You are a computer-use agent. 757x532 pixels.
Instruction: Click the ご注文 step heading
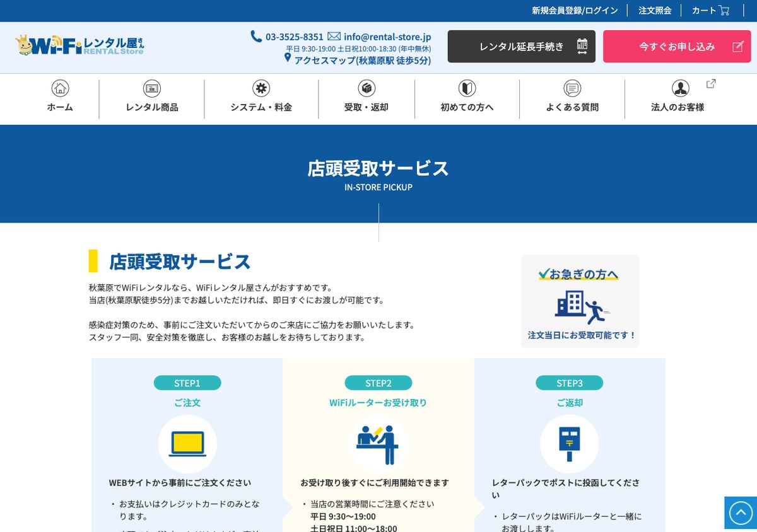(x=187, y=402)
